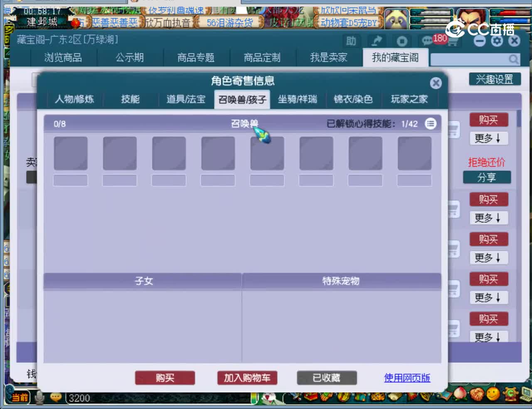Switch to 浏览商品 tab
The height and width of the screenshot is (409, 532).
63,57
